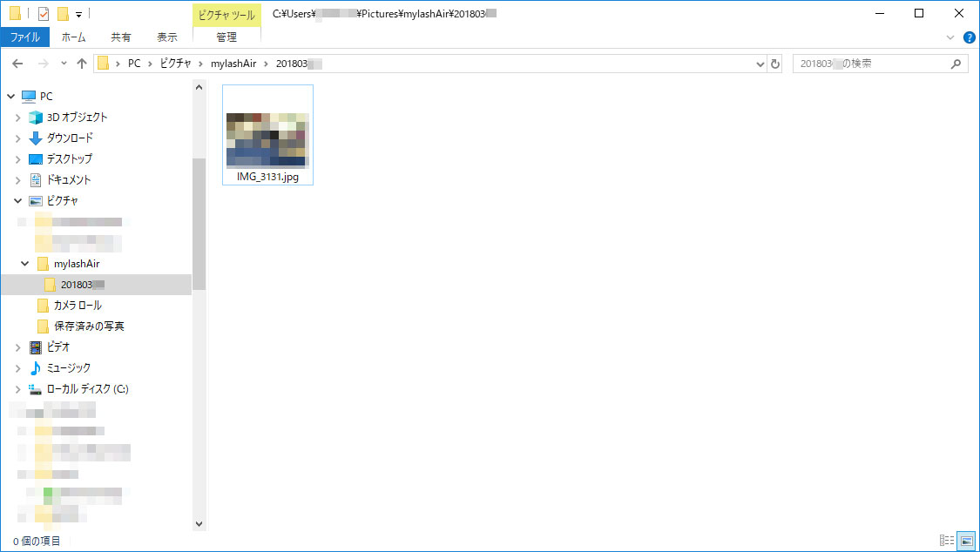Go back with the back arrow

pos(17,64)
